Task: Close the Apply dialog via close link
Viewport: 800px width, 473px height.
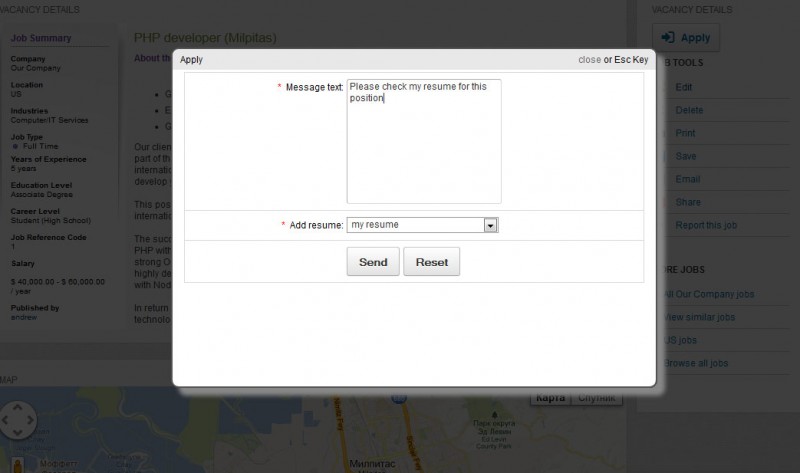Action: coord(589,60)
